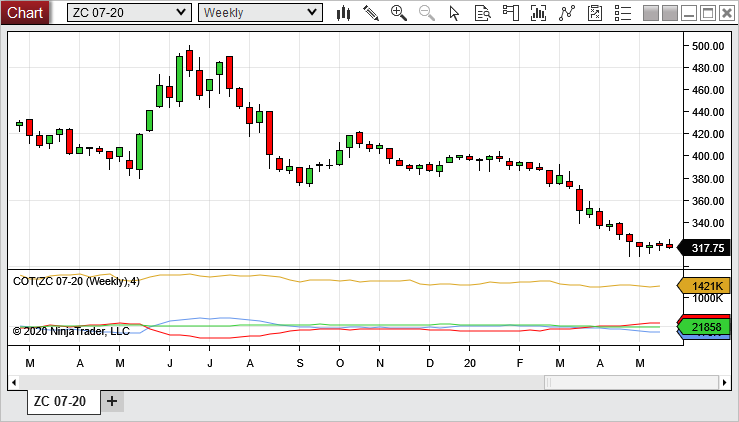Screen dimensions: 739x422
Task: Switch to the ZC 07-20 tab
Action: coord(60,402)
